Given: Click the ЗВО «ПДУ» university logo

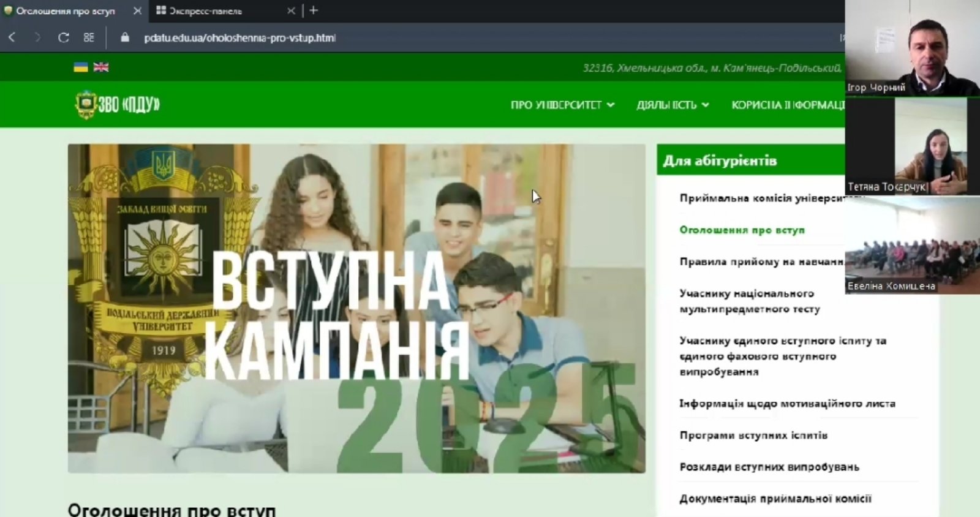Looking at the screenshot, I should click(117, 104).
